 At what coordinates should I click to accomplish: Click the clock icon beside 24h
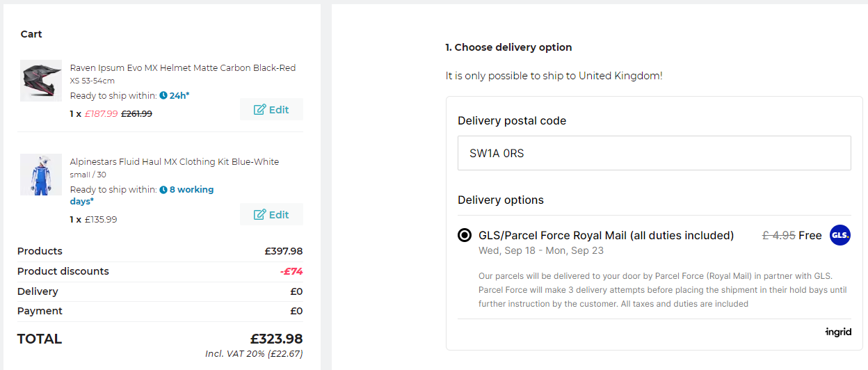163,95
